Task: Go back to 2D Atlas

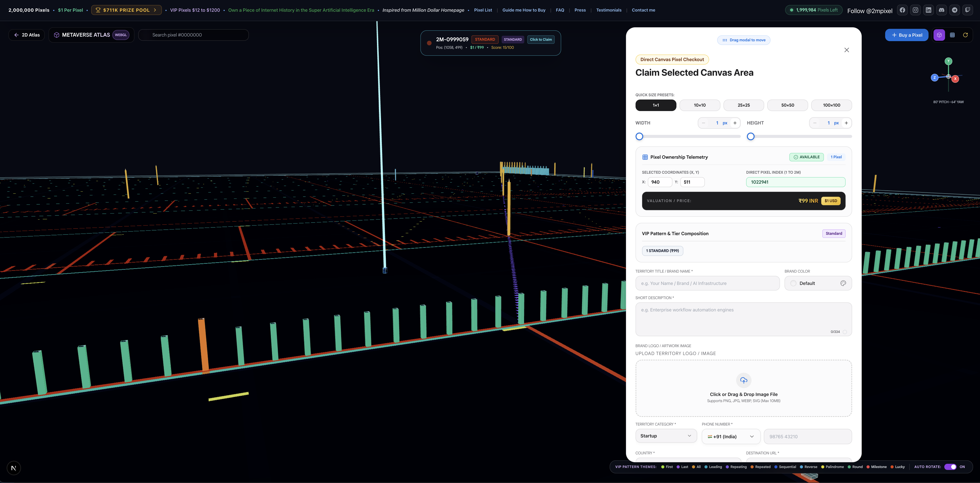Action: click(27, 35)
